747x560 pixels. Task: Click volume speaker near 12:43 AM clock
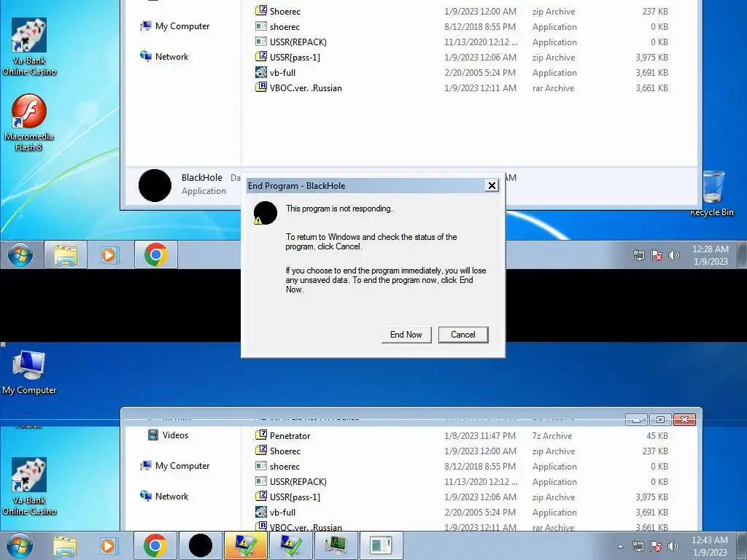pos(673,546)
